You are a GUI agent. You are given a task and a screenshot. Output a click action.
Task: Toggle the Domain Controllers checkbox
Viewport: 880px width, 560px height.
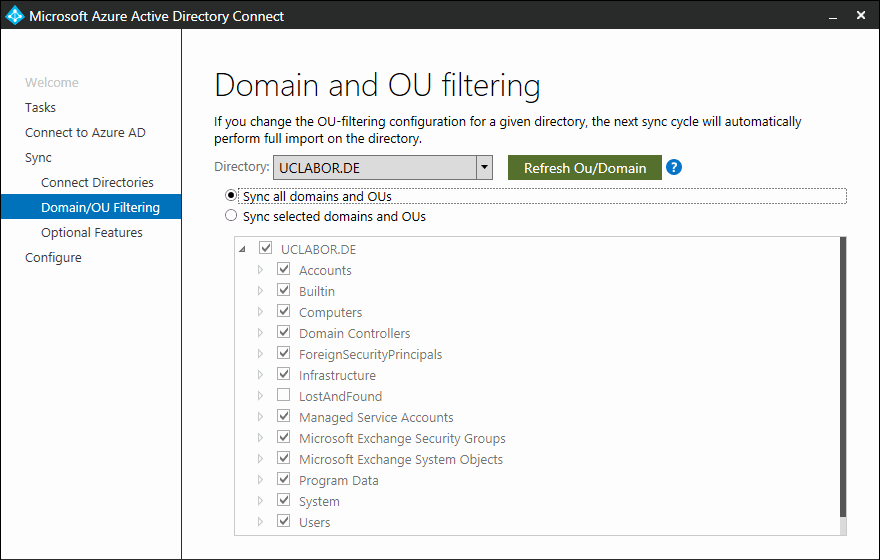(283, 332)
